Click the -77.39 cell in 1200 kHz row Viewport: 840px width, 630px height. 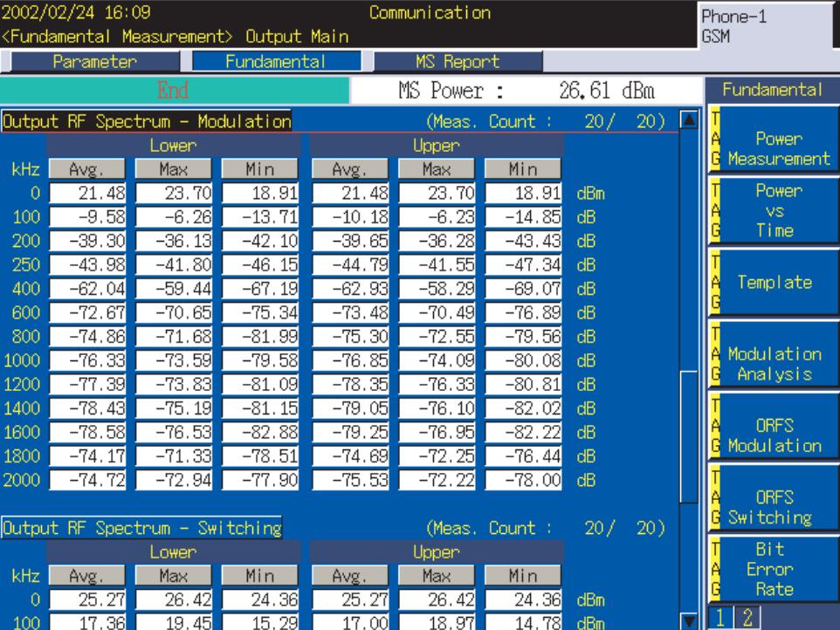(87, 384)
